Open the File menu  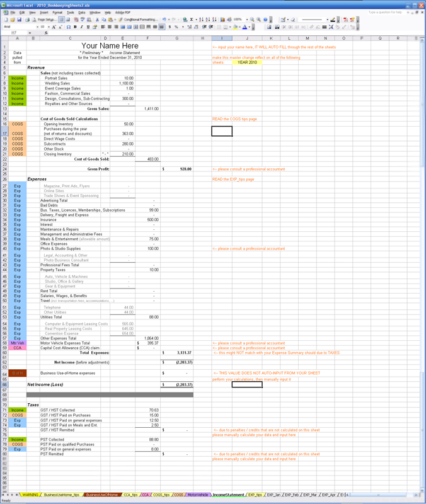[13, 13]
